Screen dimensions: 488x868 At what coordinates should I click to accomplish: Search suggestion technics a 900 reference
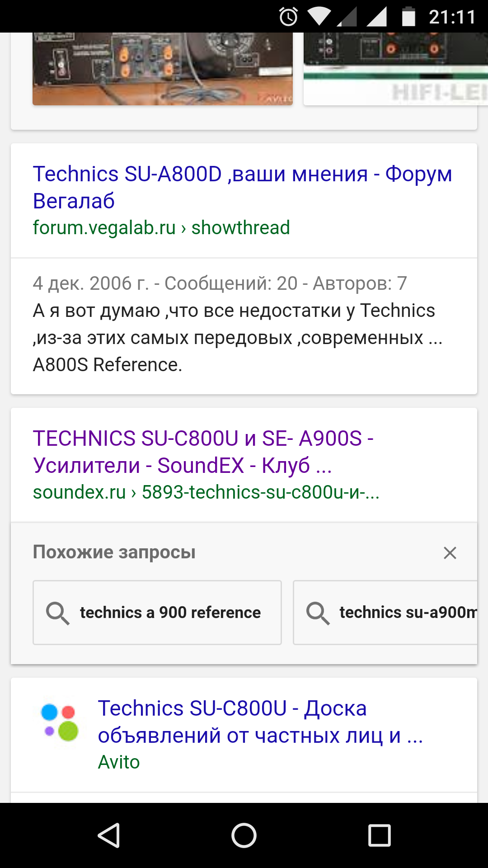170,613
